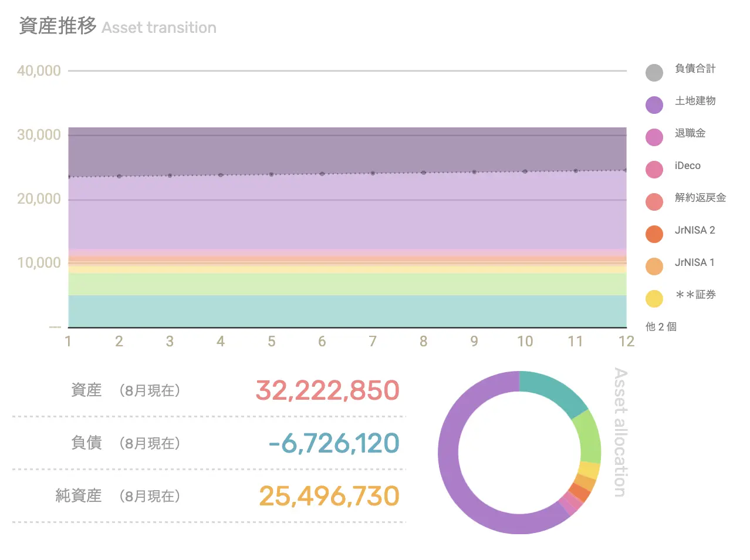Expand the 他 2 個 legend overflow
The width and height of the screenshot is (750, 560).
coord(661,327)
